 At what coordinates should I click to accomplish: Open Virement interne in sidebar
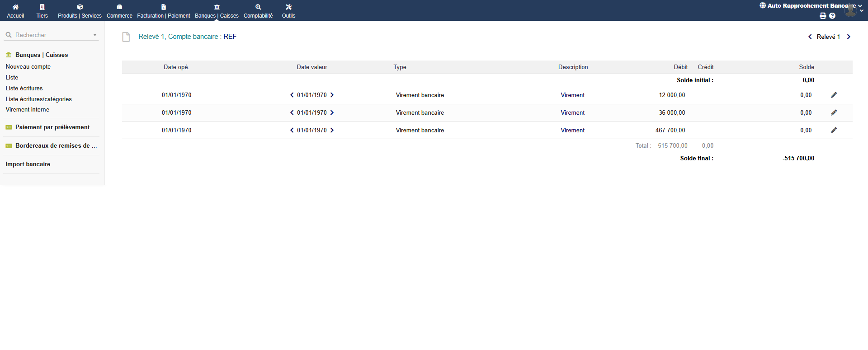[27, 110]
